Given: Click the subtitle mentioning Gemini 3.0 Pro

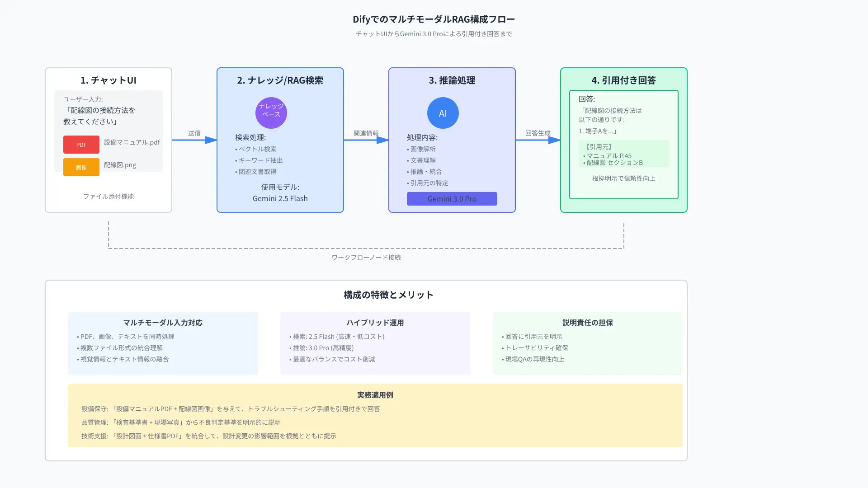Looking at the screenshot, I should pyautogui.click(x=434, y=34).
